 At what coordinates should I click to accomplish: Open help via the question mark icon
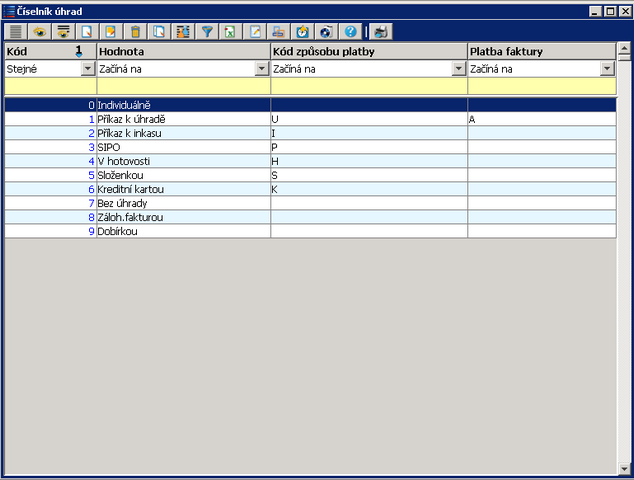coord(350,31)
